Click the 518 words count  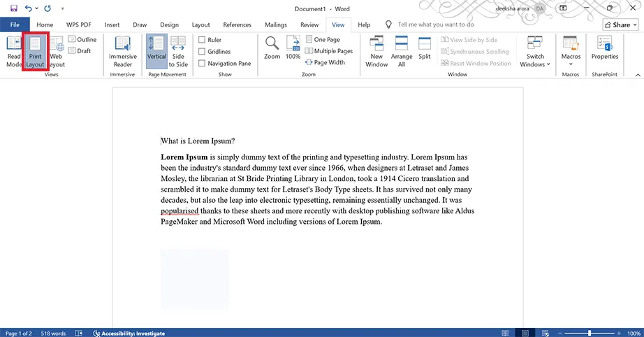pyautogui.click(x=53, y=334)
